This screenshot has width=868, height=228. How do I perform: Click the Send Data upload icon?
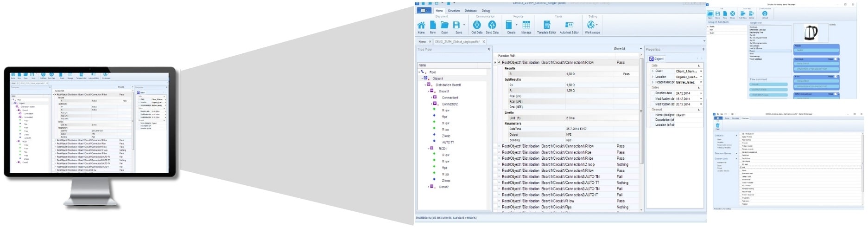click(492, 25)
